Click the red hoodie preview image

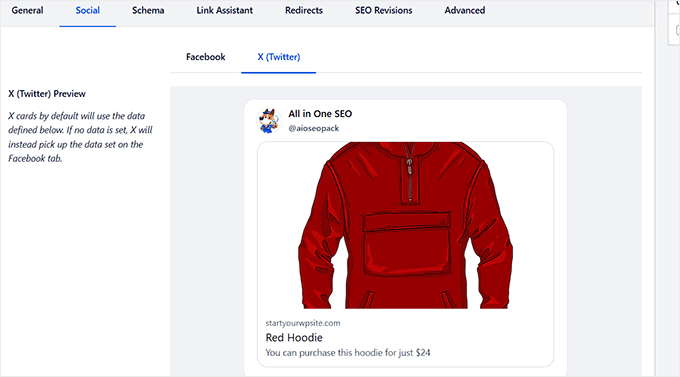coord(405,225)
